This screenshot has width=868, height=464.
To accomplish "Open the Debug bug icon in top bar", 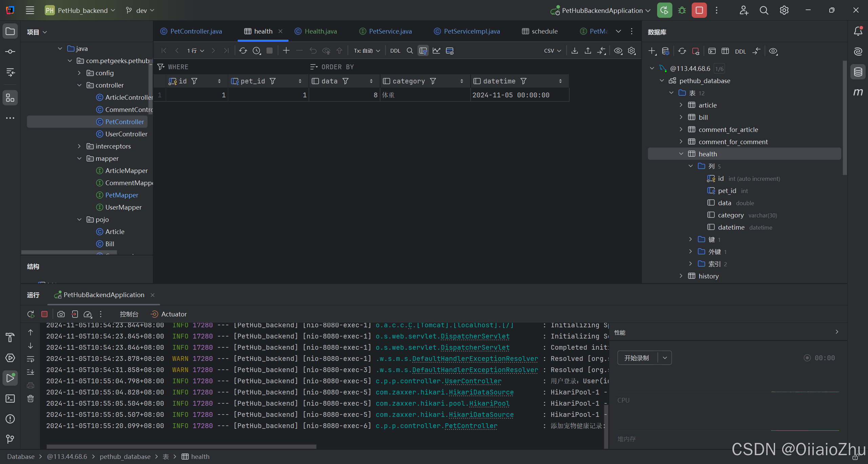I will point(682,11).
